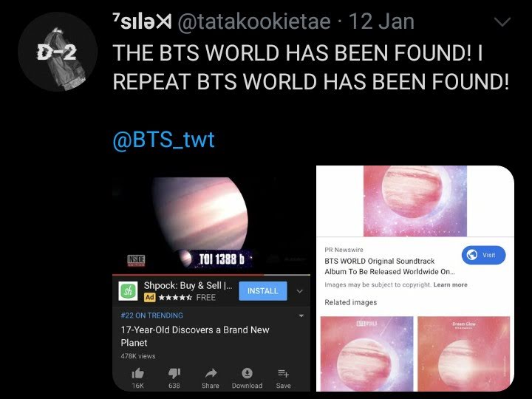Save video to playlist icon
This screenshot has width=532, height=399.
tap(283, 373)
